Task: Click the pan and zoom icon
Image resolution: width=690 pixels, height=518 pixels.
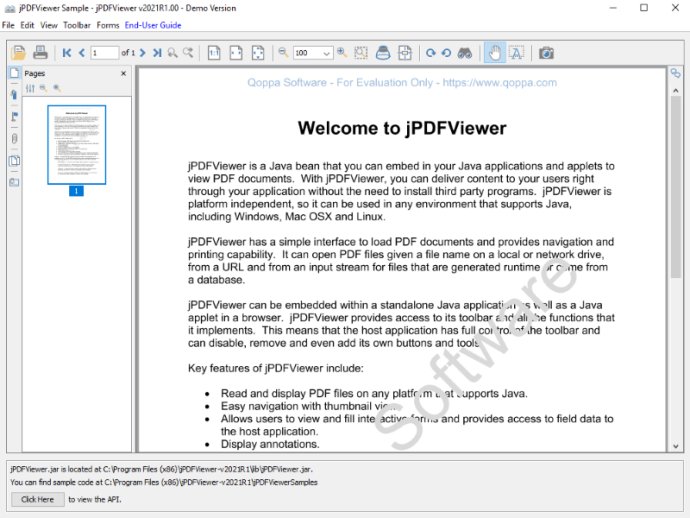Action: click(405, 53)
